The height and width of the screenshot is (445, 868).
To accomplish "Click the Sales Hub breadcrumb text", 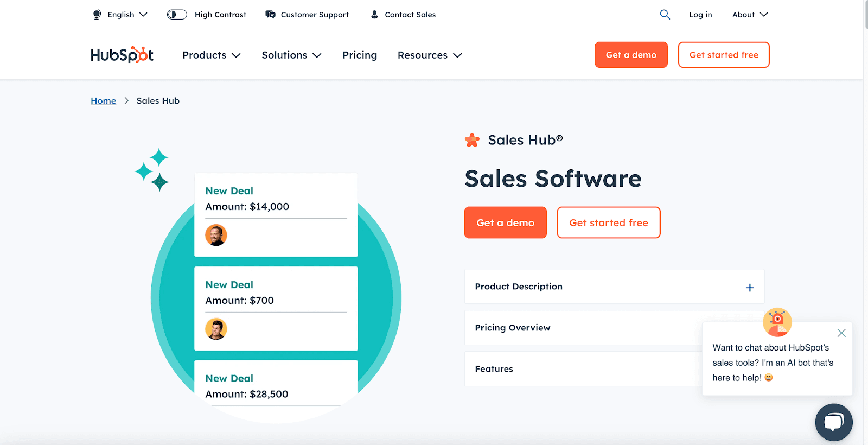I will point(158,101).
